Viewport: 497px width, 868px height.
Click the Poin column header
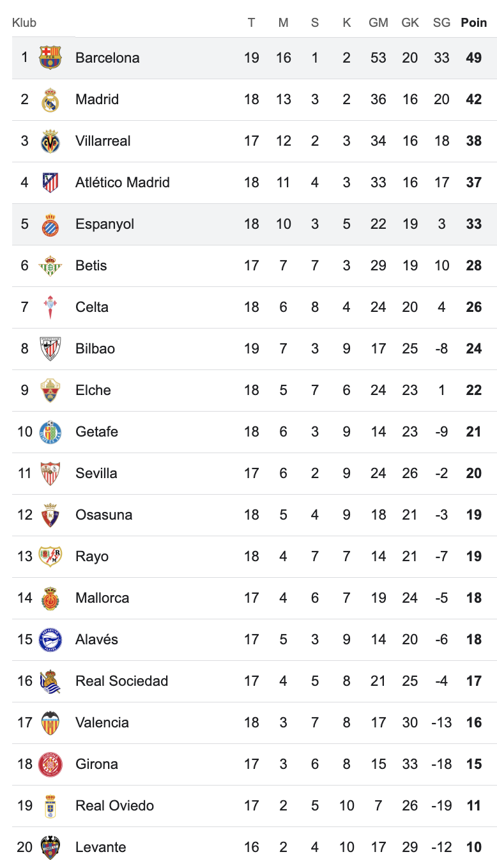click(473, 22)
